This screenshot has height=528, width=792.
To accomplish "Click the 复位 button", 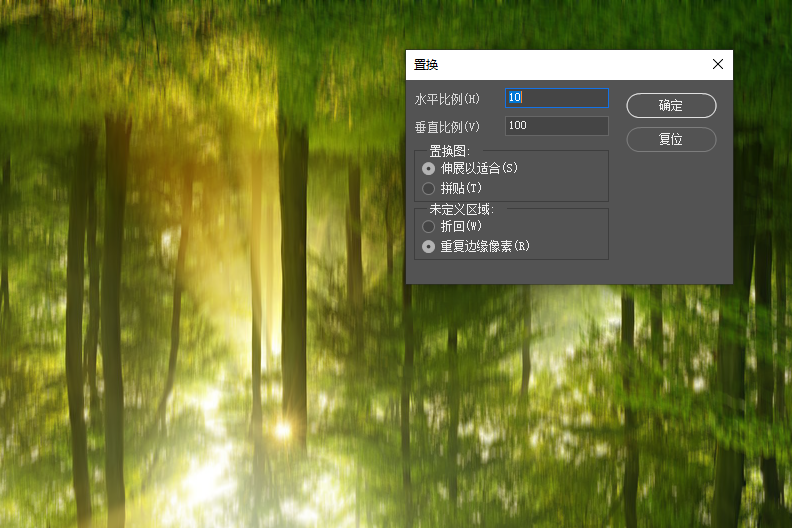I will tap(671, 139).
